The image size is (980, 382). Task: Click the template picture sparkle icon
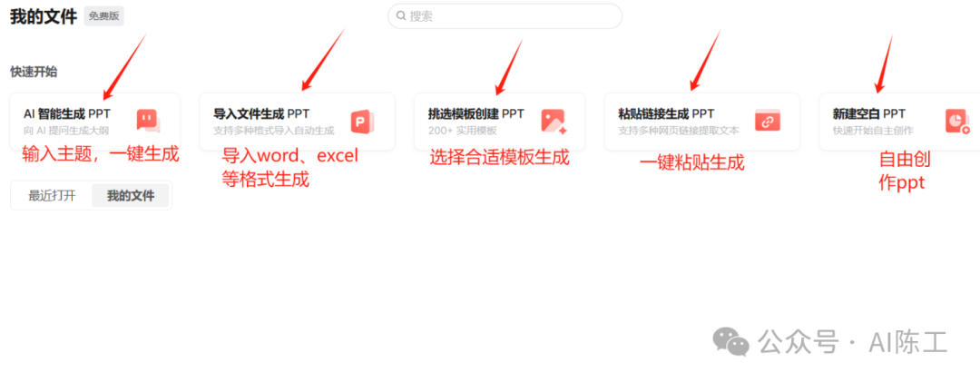tap(554, 122)
